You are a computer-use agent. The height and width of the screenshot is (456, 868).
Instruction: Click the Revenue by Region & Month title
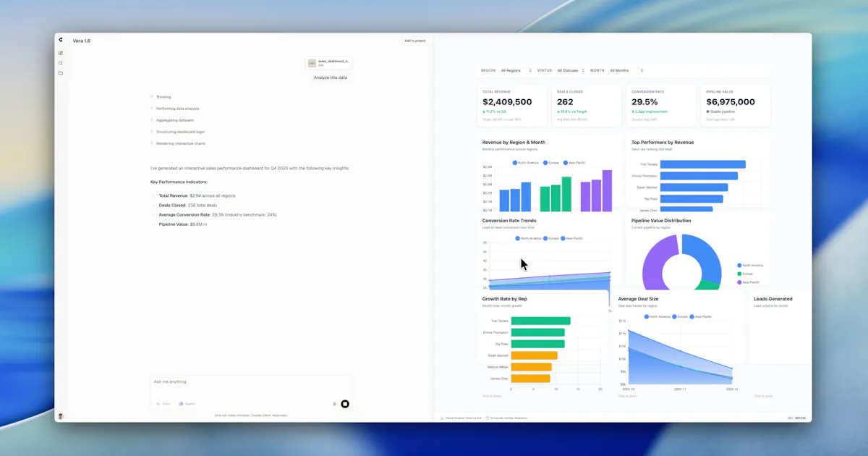[x=514, y=143]
